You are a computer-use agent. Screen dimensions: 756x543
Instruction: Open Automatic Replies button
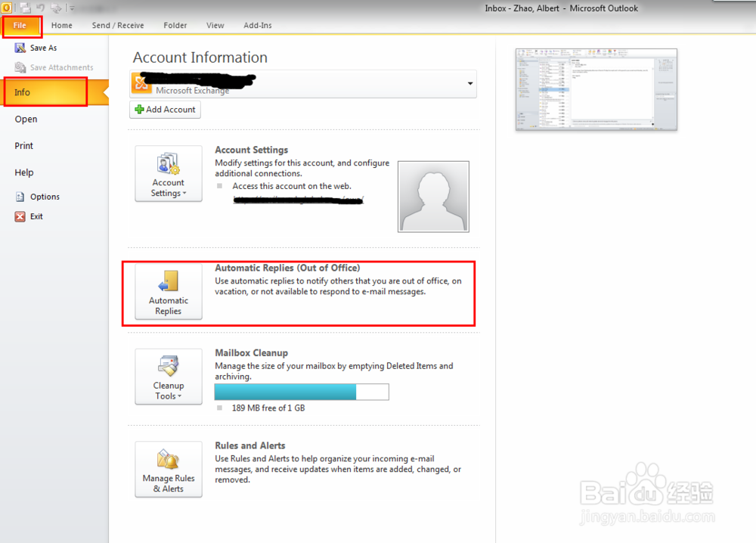tap(169, 292)
